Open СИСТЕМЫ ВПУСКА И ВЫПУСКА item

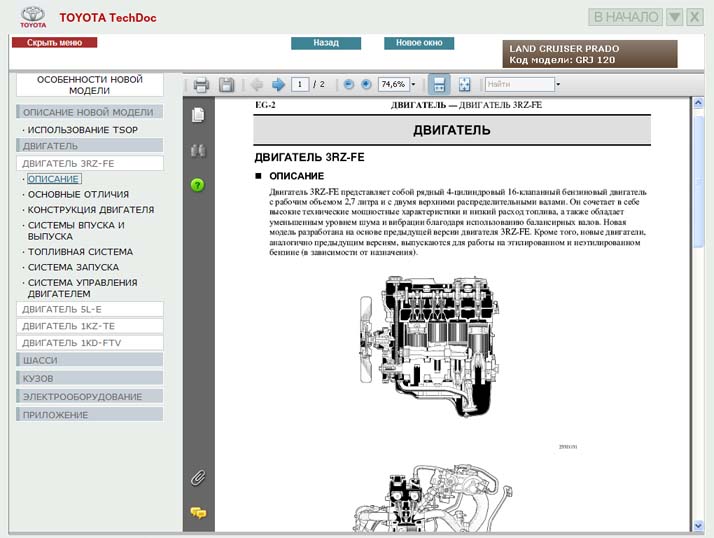[76, 231]
